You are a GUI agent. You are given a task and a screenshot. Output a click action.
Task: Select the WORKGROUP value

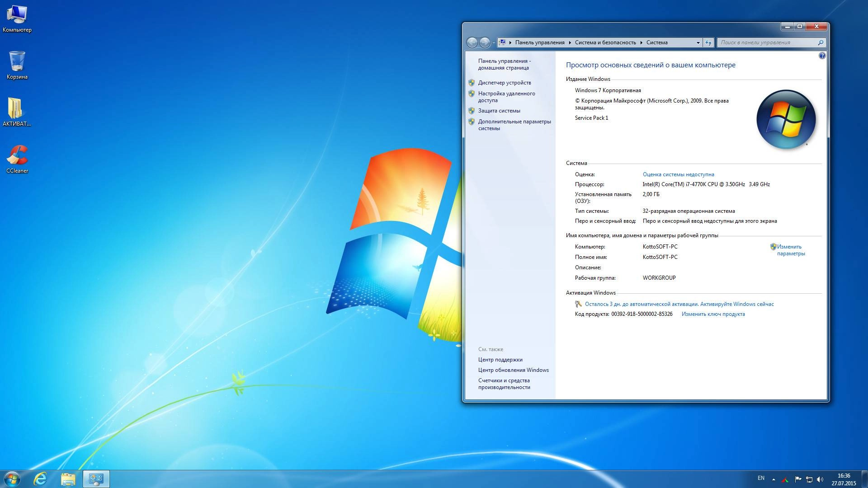(659, 278)
